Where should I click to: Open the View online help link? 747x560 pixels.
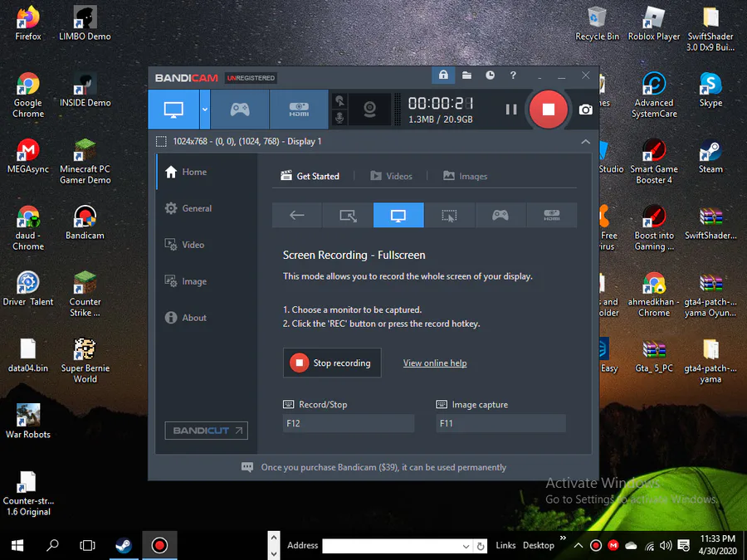point(435,363)
